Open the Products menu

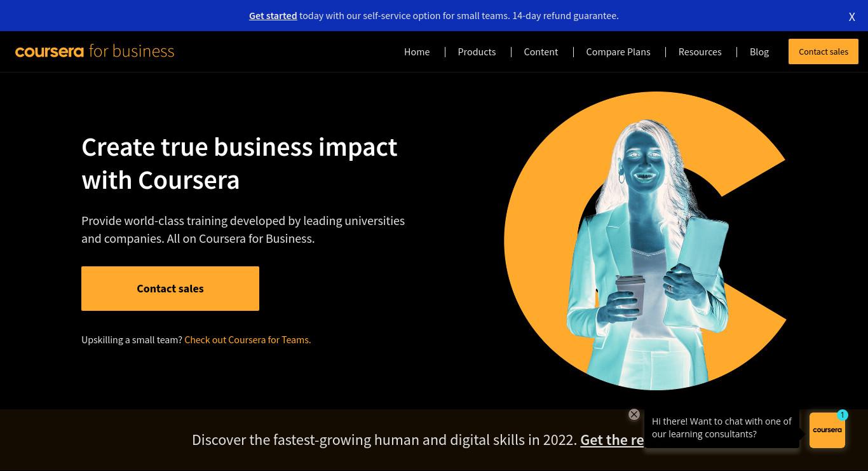tap(477, 51)
